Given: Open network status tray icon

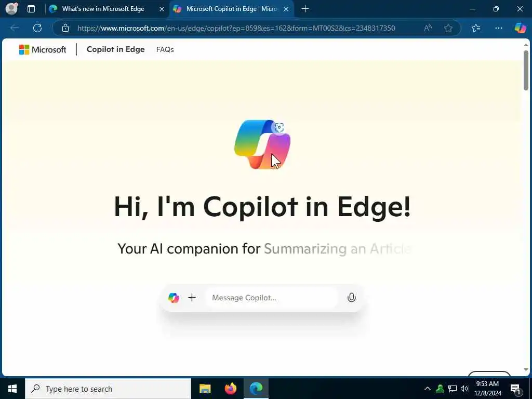Looking at the screenshot, I should [453, 389].
